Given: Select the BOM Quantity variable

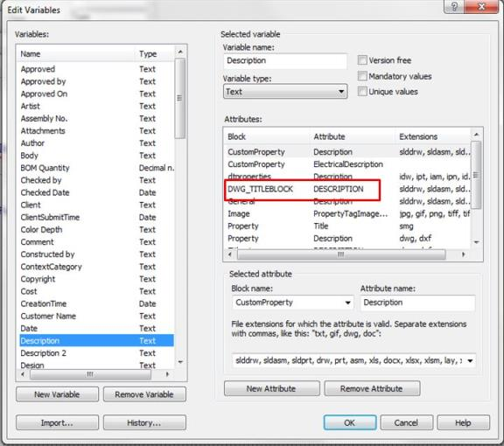Looking at the screenshot, I should tap(96, 168).
